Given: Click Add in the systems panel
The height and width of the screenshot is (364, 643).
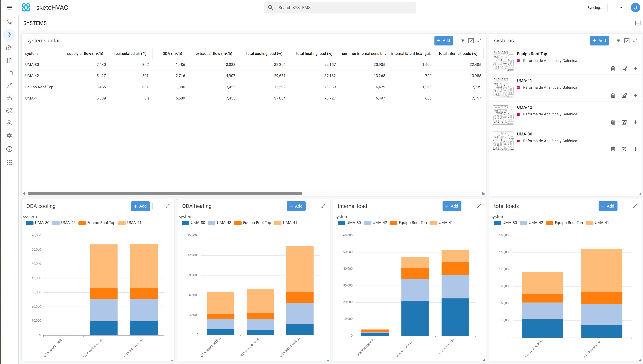Looking at the screenshot, I should click(x=599, y=41).
